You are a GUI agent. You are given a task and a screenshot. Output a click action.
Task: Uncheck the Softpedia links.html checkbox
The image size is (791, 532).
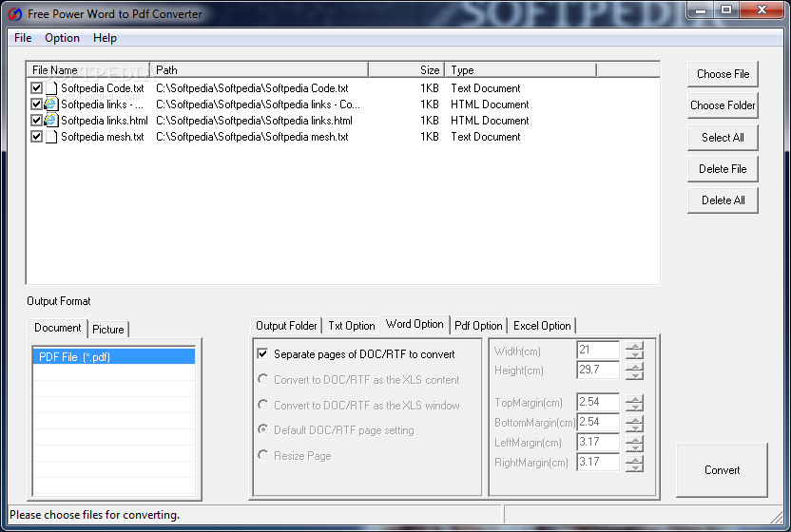pos(36,120)
